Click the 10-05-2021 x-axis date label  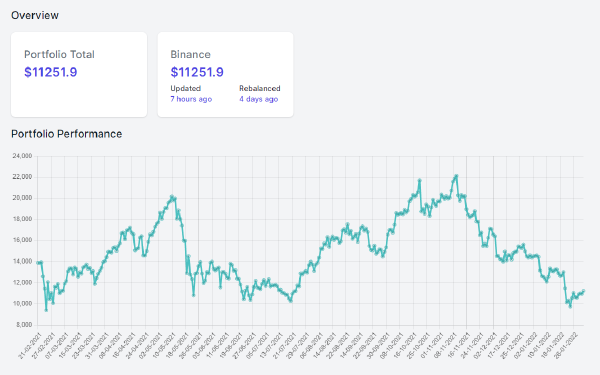164,346
